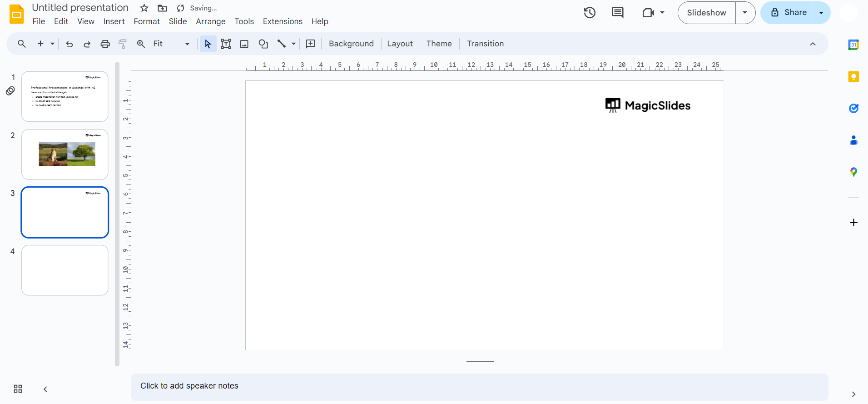Select slide 1 thumbnail
The height and width of the screenshot is (404, 868).
[65, 96]
